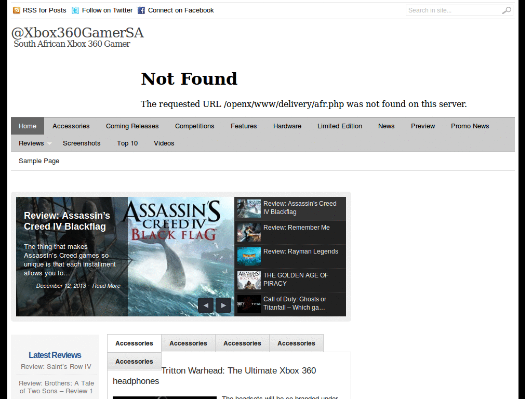Select the third Accessories tab
The image size is (532, 399).
point(242,343)
